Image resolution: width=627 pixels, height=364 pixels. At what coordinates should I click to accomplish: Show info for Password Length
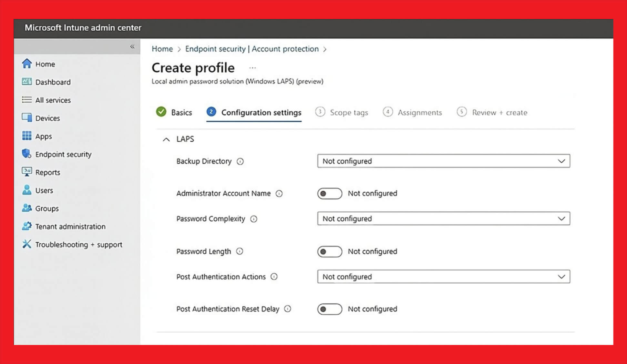click(x=239, y=251)
